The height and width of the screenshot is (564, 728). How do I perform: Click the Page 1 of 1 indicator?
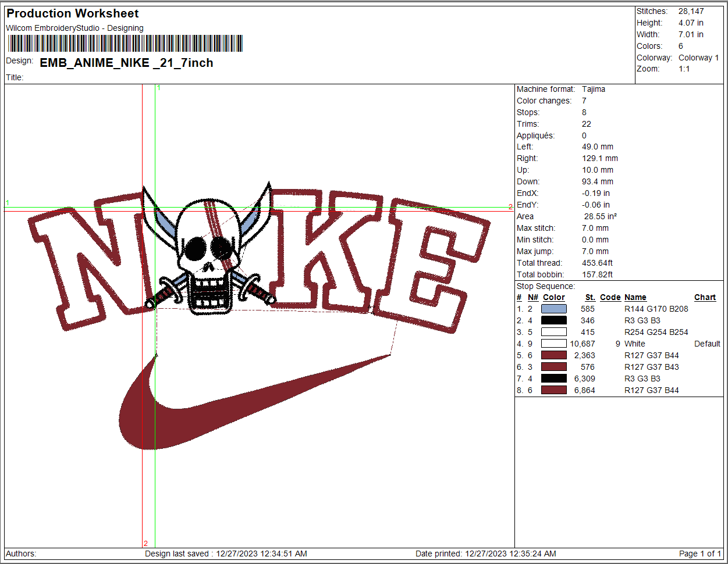point(699,554)
